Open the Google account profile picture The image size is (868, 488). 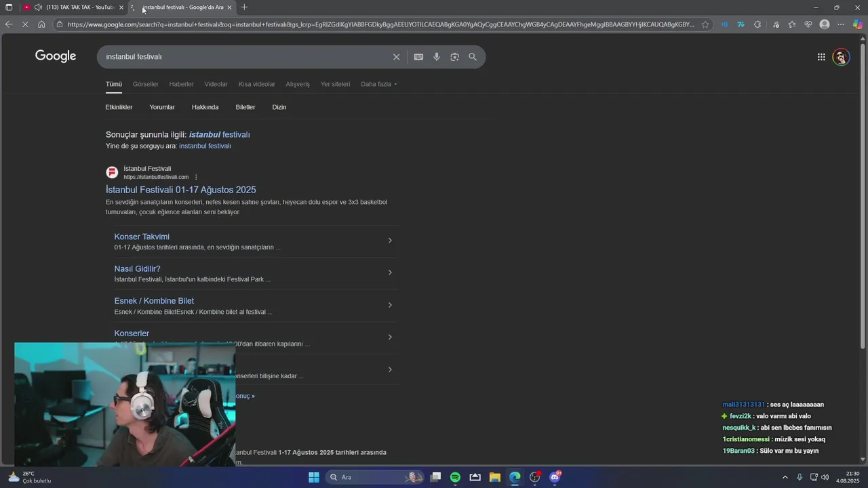point(841,57)
